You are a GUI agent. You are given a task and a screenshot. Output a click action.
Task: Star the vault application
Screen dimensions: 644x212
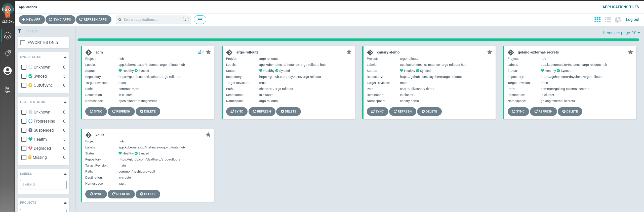click(208, 135)
